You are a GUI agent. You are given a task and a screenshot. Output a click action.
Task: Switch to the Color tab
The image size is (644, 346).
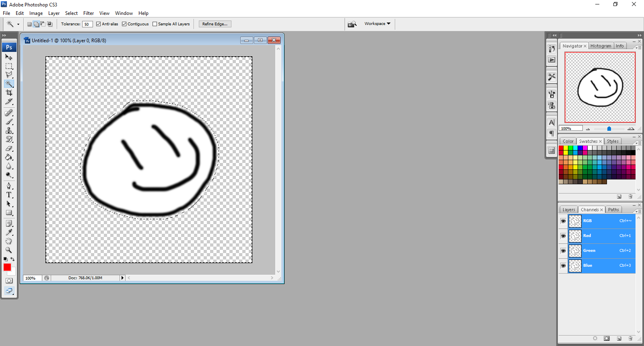[x=568, y=141]
